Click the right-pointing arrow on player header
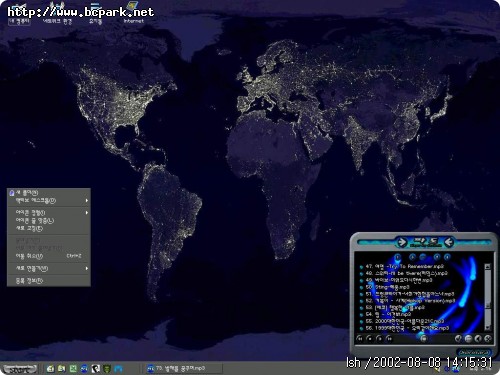 click(402, 242)
